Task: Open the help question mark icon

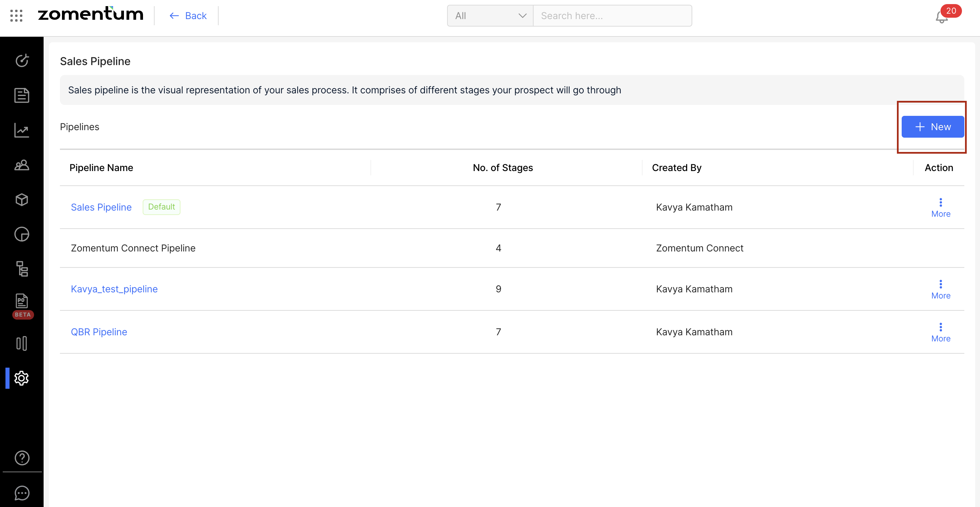Action: coord(22,458)
